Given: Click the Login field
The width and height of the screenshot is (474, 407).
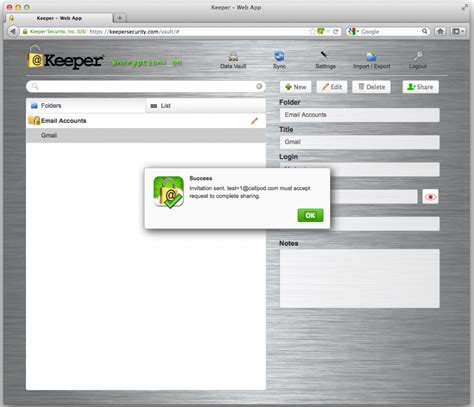Looking at the screenshot, I should pos(359,169).
